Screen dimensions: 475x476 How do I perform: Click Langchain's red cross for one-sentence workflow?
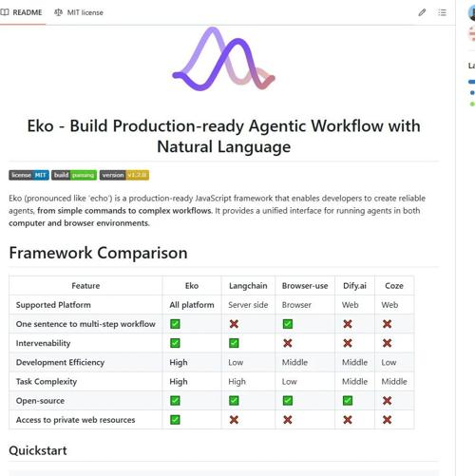[x=234, y=324]
